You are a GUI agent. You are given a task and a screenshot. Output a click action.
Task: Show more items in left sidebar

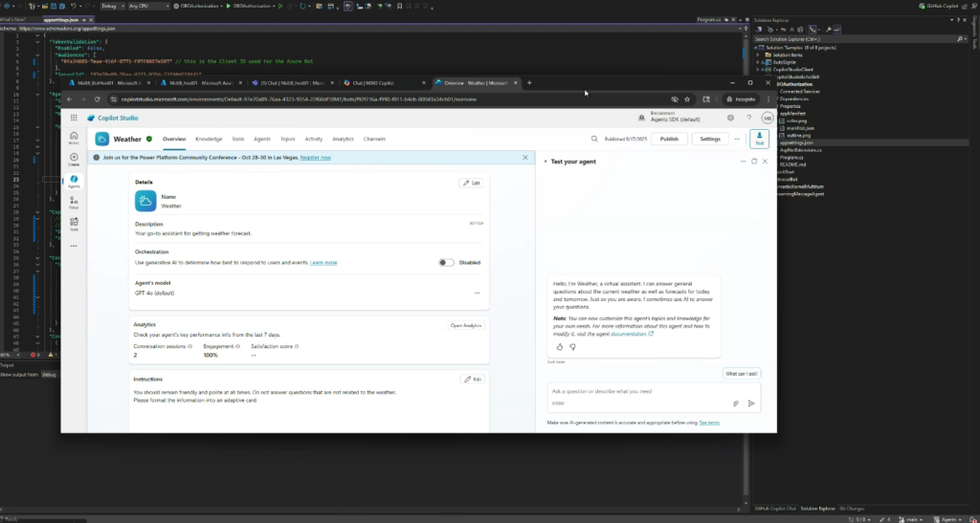tap(74, 246)
